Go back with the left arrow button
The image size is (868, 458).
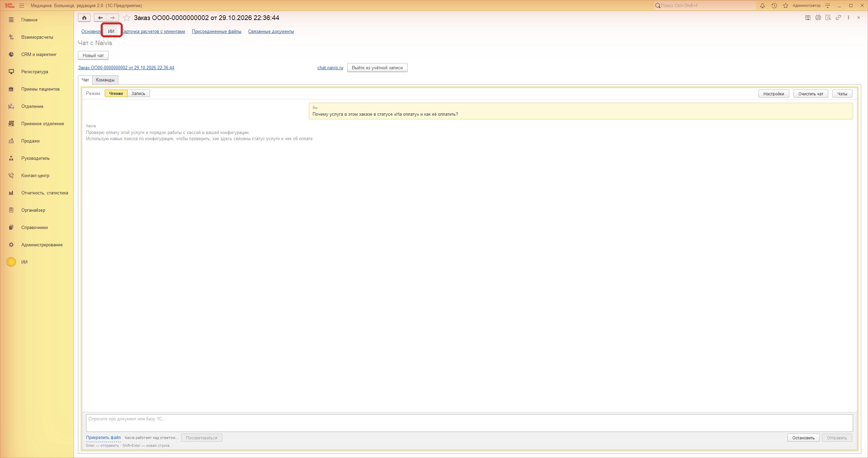tap(100, 18)
